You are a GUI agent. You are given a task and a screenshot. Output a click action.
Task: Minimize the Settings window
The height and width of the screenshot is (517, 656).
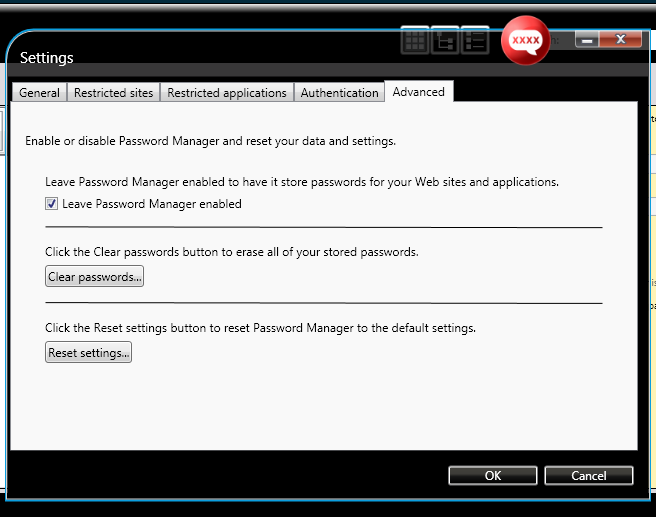(587, 40)
